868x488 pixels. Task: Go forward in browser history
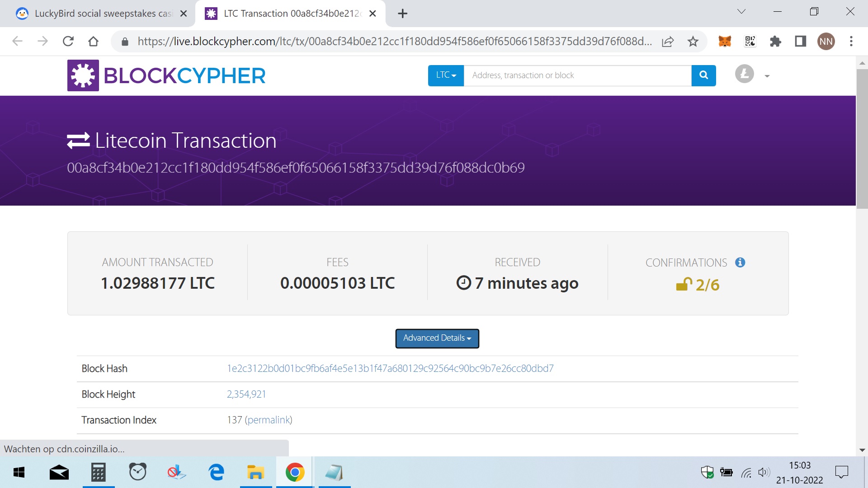[x=43, y=42]
